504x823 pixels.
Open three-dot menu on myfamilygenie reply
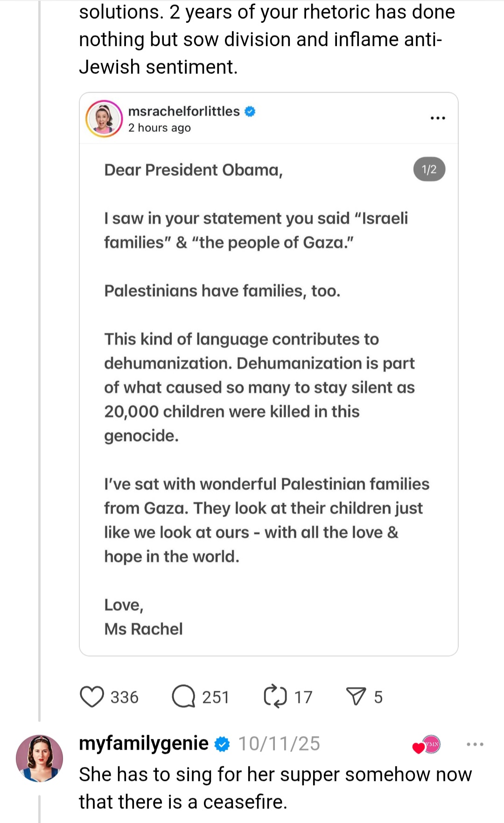click(475, 744)
